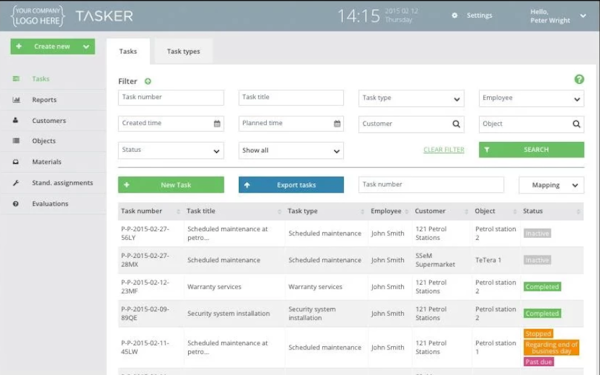Open Evaluations in the sidebar
The width and height of the screenshot is (600, 375).
click(x=50, y=204)
